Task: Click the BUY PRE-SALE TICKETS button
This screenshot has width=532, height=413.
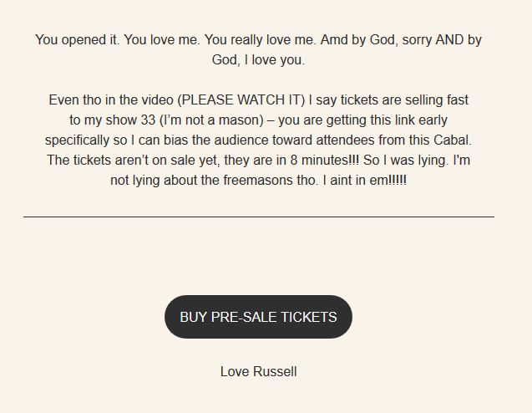Action: coord(258,317)
